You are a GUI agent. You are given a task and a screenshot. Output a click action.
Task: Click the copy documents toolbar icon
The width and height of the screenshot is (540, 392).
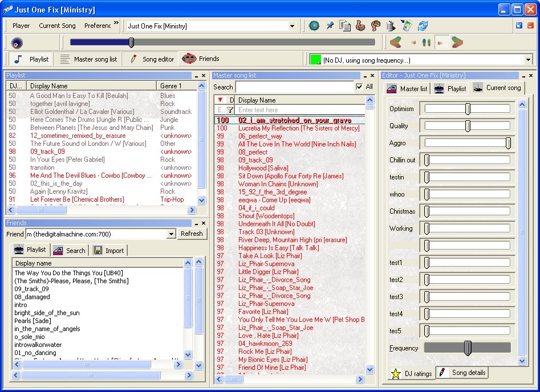coord(345,26)
